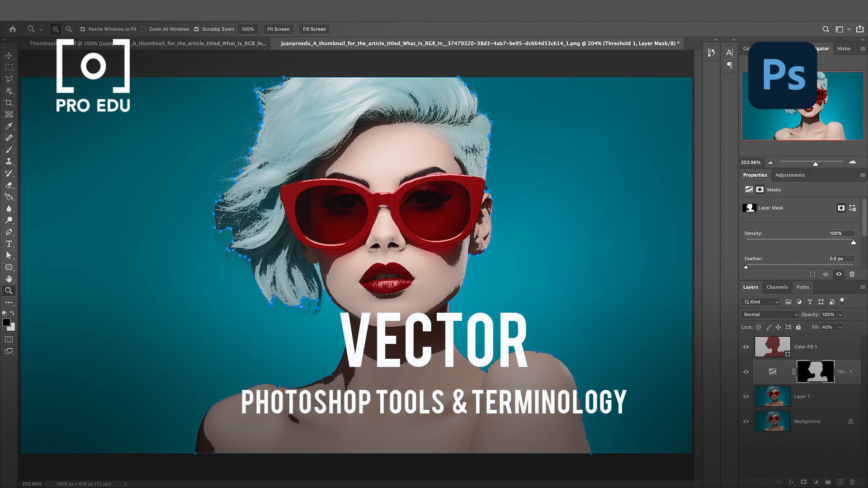
Task: Activate the Type tool
Action: pyautogui.click(x=9, y=244)
